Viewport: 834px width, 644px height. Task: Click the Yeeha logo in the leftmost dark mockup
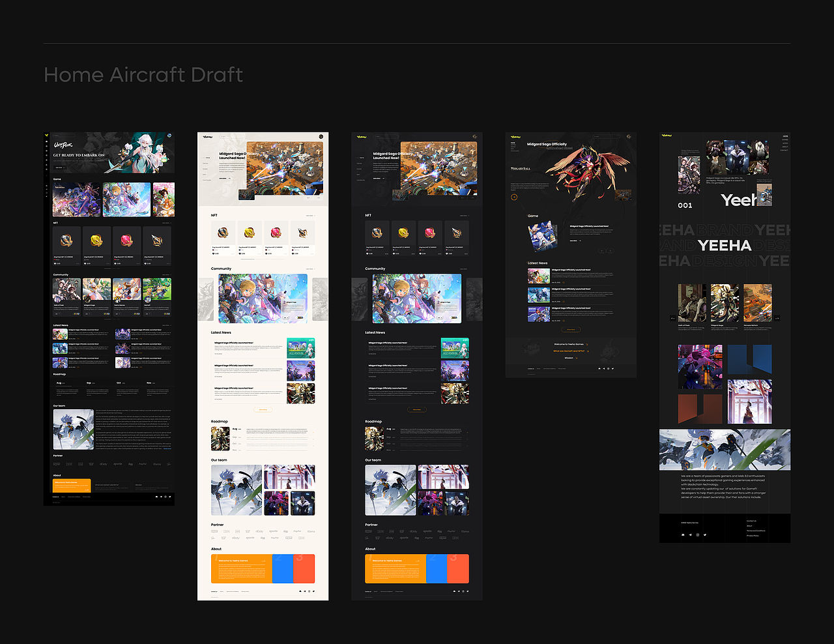coord(47,136)
